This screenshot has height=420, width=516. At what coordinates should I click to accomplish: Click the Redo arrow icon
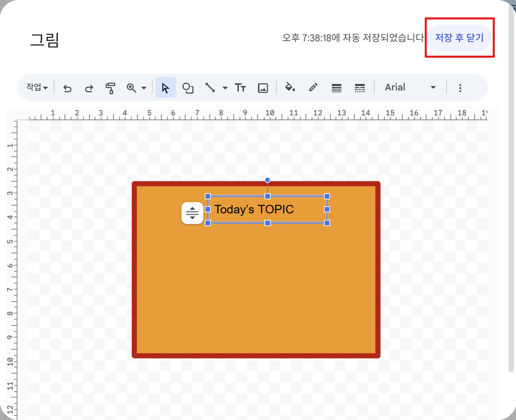click(89, 88)
